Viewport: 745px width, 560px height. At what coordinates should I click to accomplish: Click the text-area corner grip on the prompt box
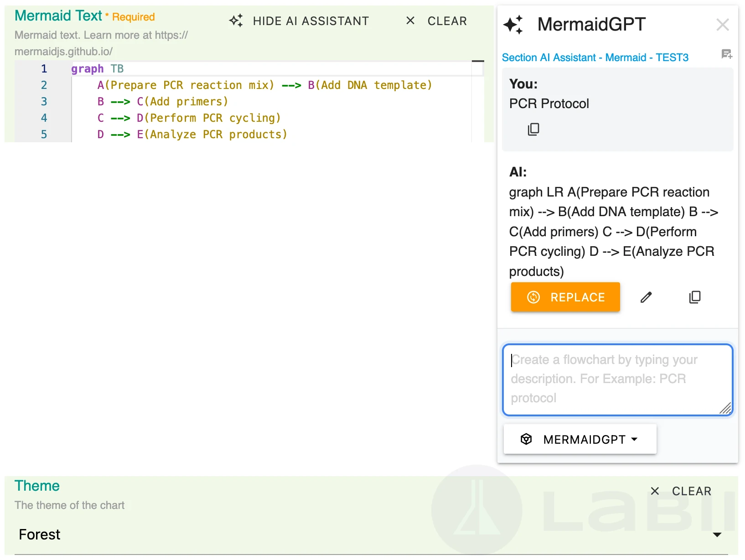[x=725, y=408]
